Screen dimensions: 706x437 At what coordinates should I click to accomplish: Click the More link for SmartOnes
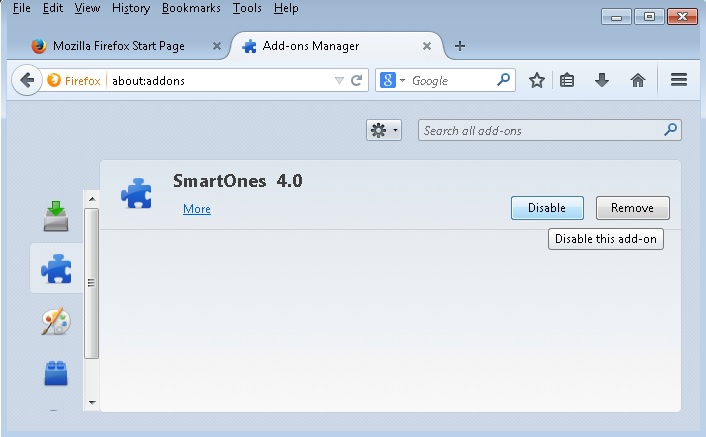coord(197,209)
